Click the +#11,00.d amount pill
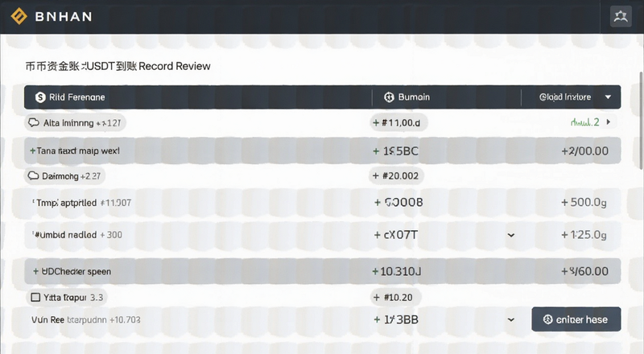 [398, 123]
